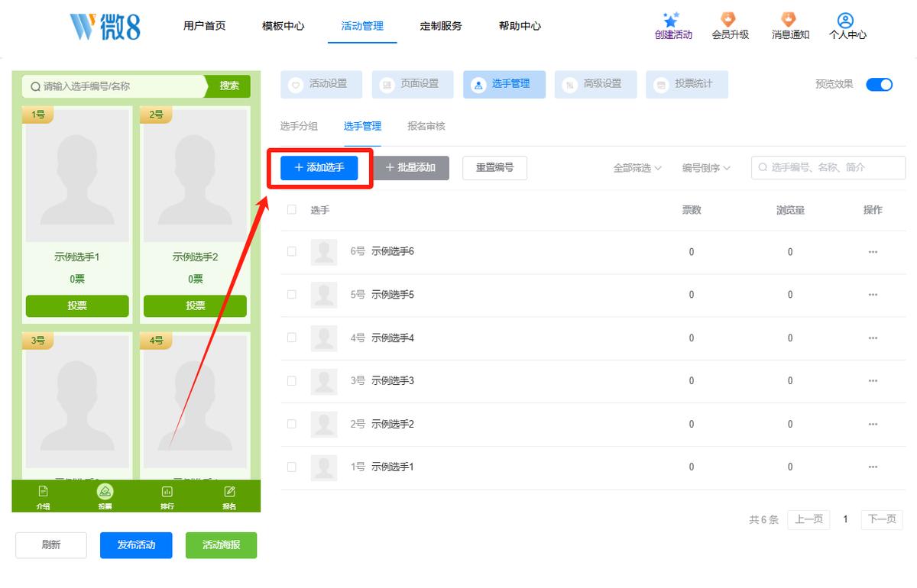Check the box for 示例选手3
917x588 pixels.
(x=291, y=380)
